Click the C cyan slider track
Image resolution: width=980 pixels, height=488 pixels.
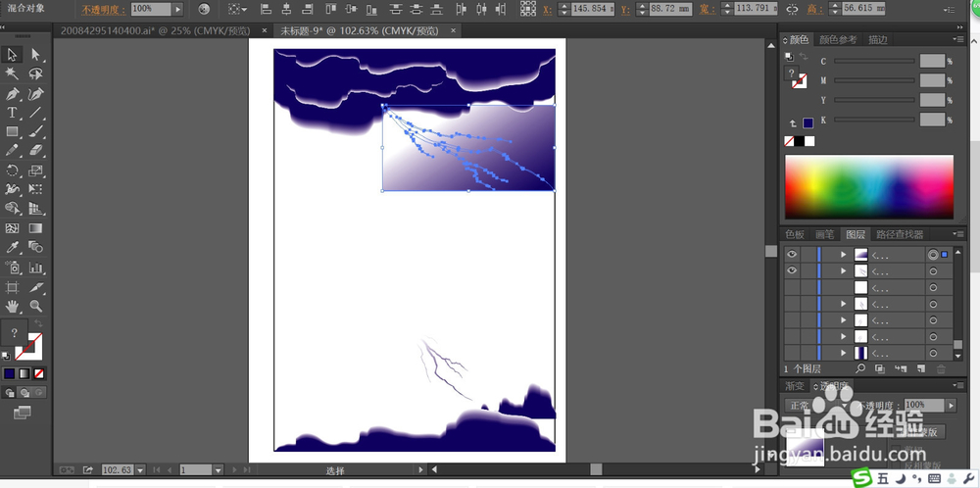(874, 61)
